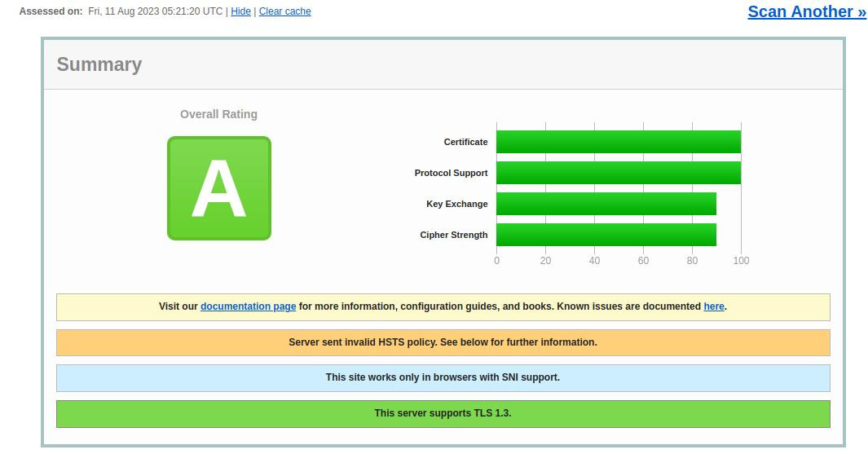Click the Clear cache link

click(x=284, y=11)
